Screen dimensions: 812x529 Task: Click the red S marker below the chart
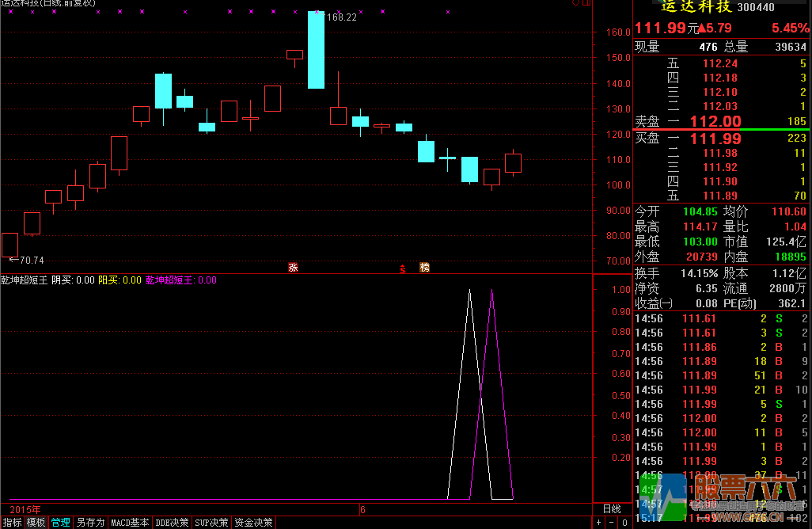tap(402, 268)
